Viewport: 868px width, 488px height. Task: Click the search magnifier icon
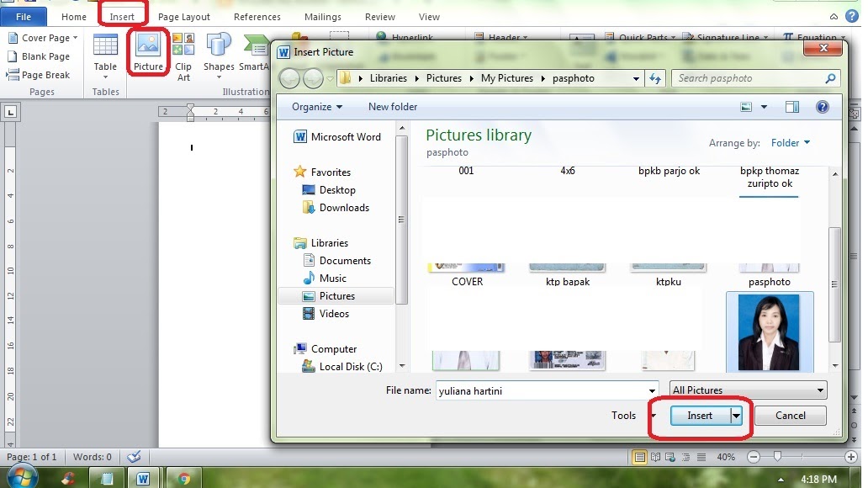[830, 78]
